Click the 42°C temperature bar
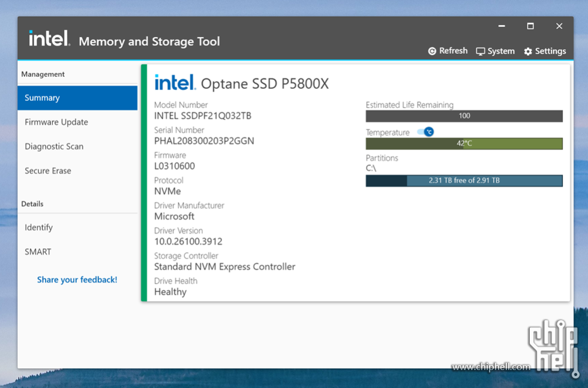This screenshot has width=588, height=388. [x=464, y=143]
